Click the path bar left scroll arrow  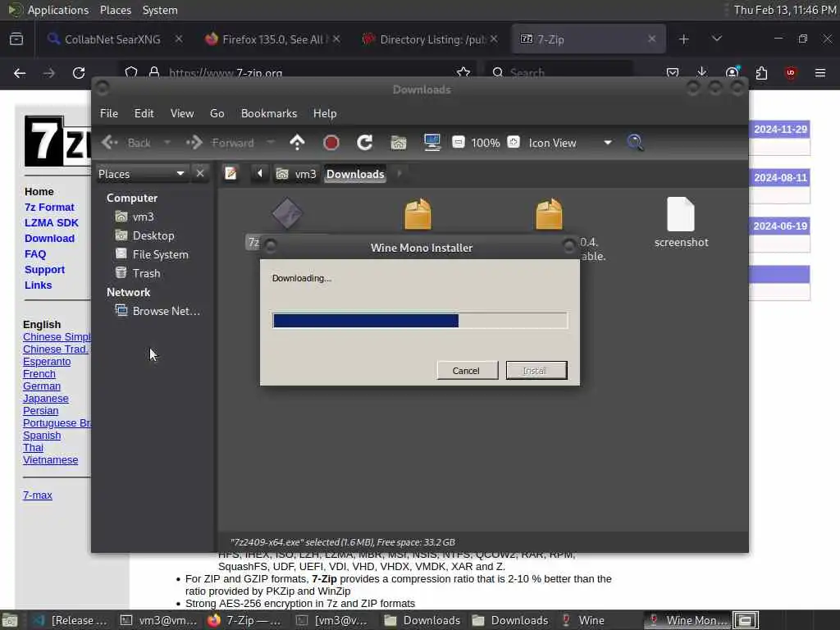pos(260,174)
